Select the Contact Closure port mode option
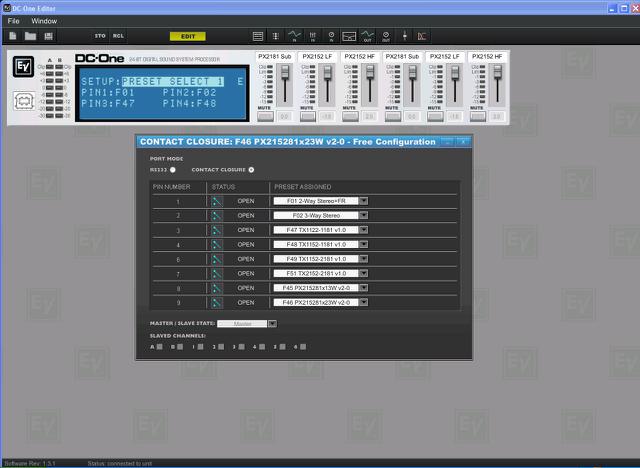The height and width of the screenshot is (468, 640). point(251,170)
